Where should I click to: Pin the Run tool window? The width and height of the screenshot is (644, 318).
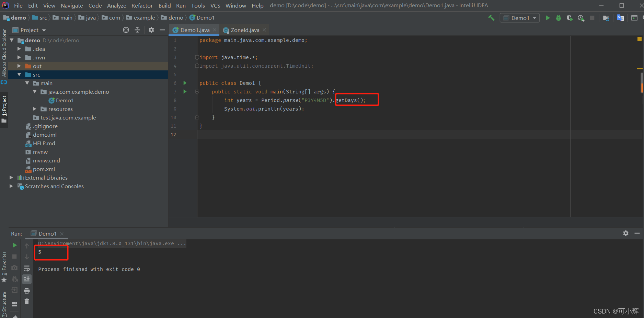14,316
